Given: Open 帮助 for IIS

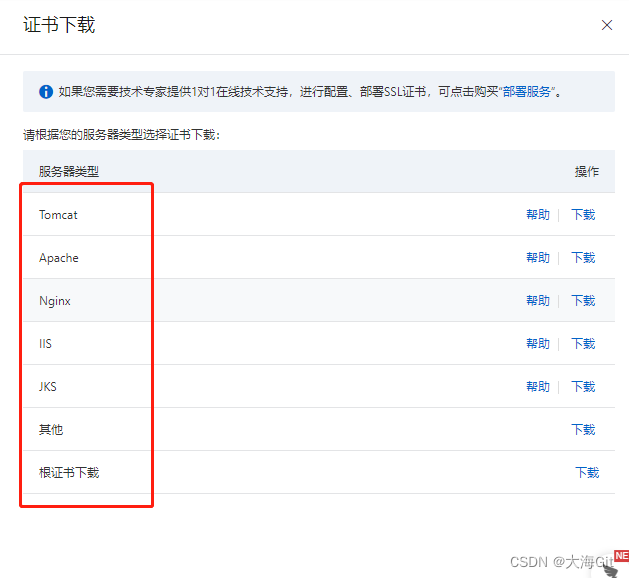Looking at the screenshot, I should pyautogui.click(x=538, y=343).
